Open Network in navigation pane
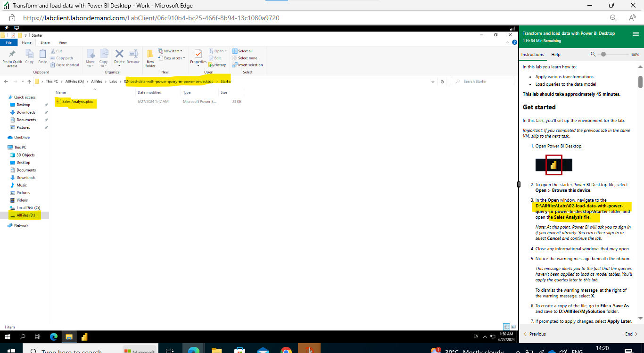The image size is (644, 353). (x=21, y=226)
